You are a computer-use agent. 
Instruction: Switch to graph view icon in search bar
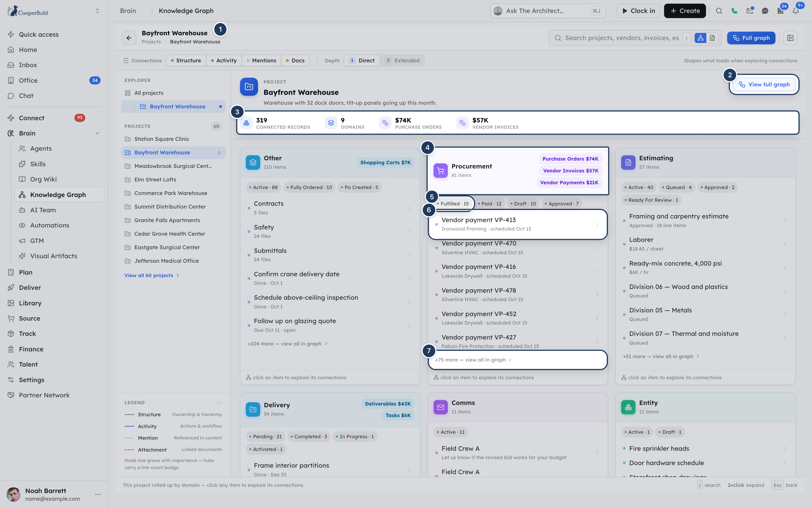pyautogui.click(x=701, y=38)
